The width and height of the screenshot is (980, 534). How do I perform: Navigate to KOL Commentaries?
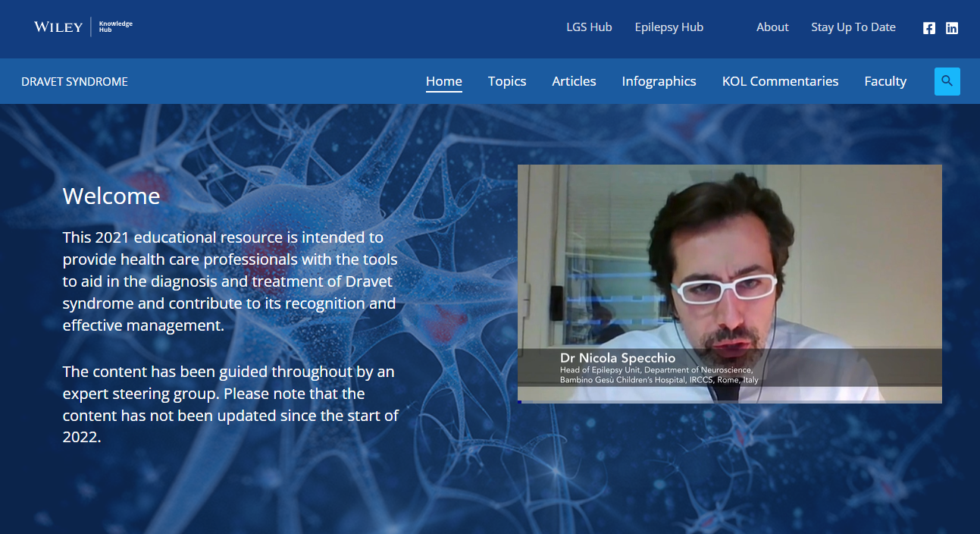point(780,81)
